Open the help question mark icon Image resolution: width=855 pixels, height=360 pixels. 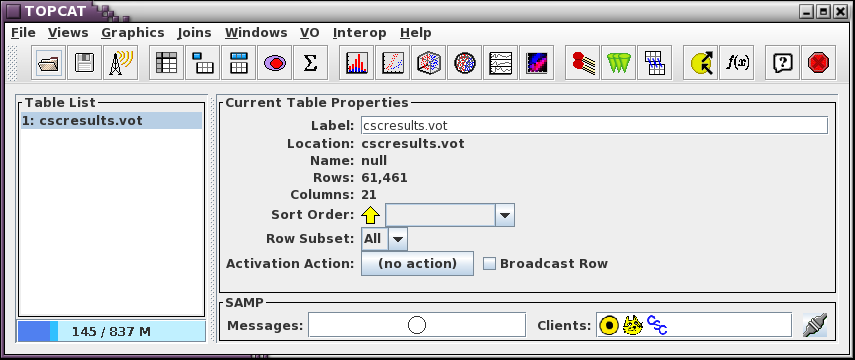pos(782,63)
